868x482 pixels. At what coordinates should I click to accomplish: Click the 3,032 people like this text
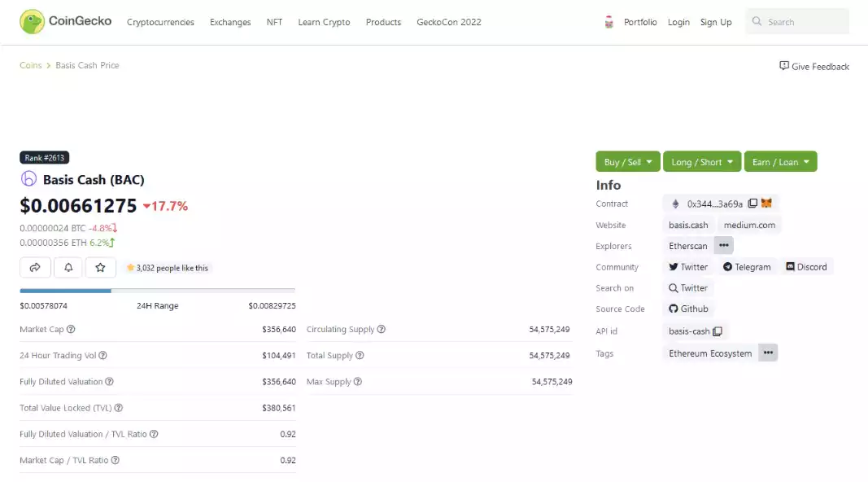point(172,268)
